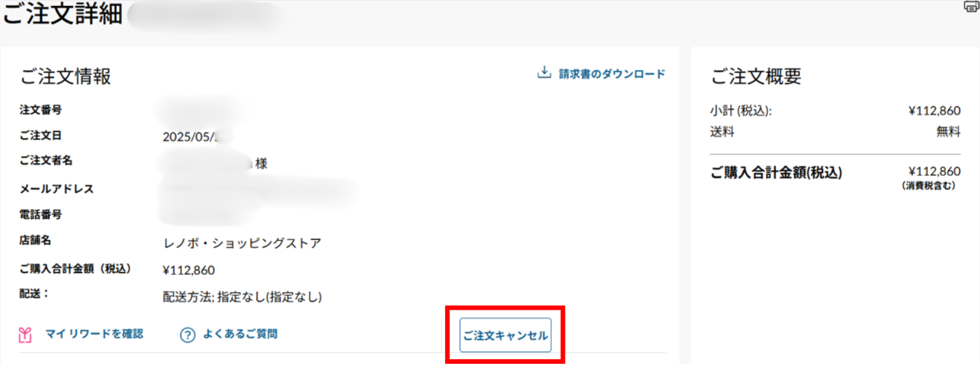Click the ご注文概要 panel heading
The width and height of the screenshot is (980, 385).
tap(756, 77)
